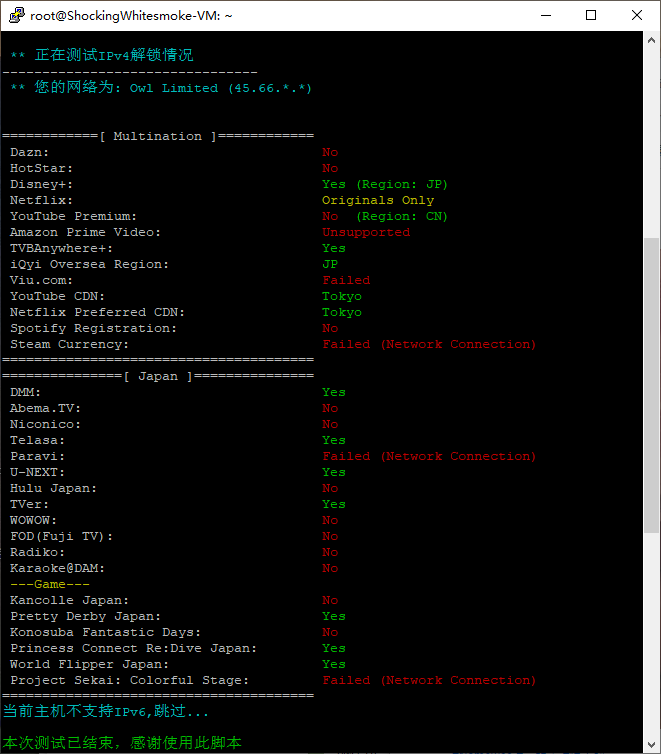The width and height of the screenshot is (661, 754).
Task: Click the scrollbar up arrow
Action: coord(651,40)
